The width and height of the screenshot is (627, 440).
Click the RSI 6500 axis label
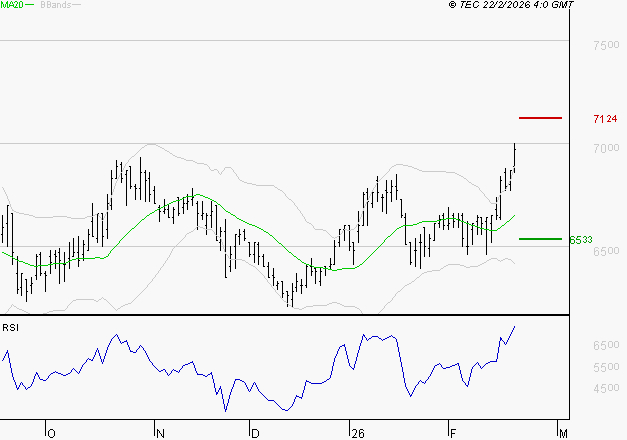click(606, 345)
